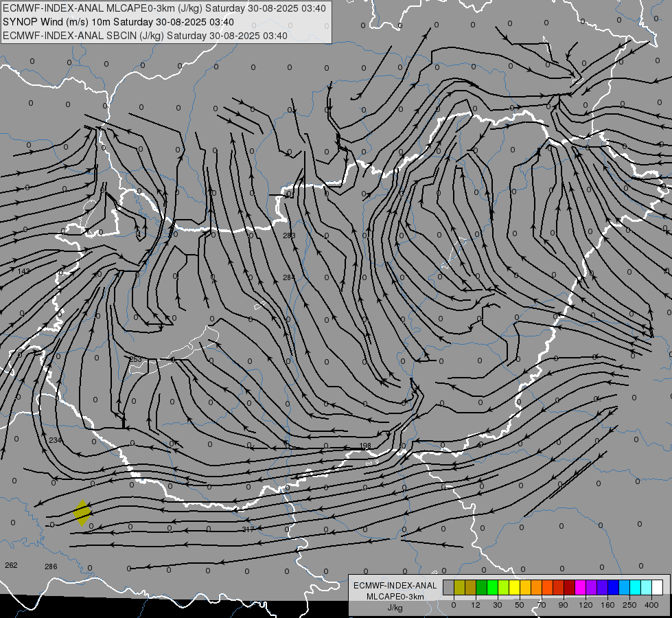672x618 pixels.
Task: Click the ECMWF-INDEX-ANAL SBCIN header line
Action: [145, 36]
